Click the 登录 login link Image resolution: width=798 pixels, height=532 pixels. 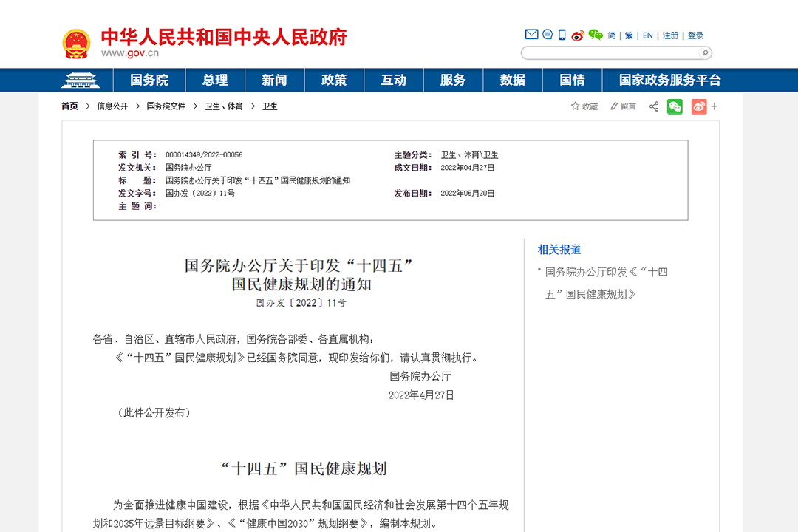tap(695, 34)
